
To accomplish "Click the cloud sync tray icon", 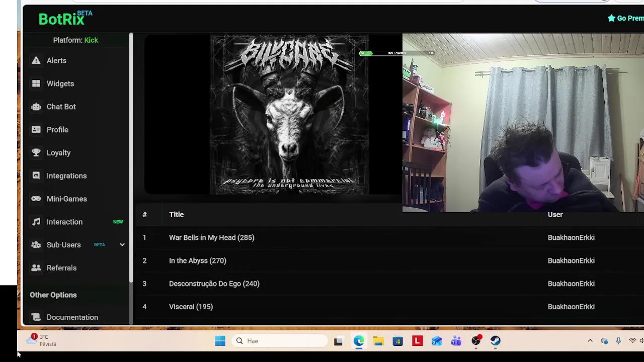I will click(604, 341).
